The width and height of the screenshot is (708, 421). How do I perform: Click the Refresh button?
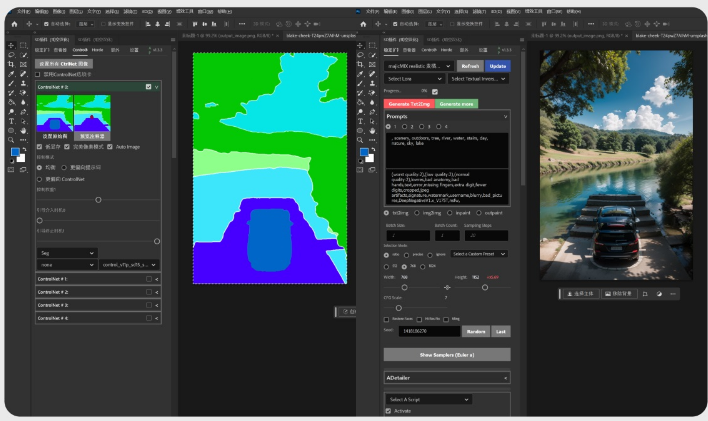(470, 65)
